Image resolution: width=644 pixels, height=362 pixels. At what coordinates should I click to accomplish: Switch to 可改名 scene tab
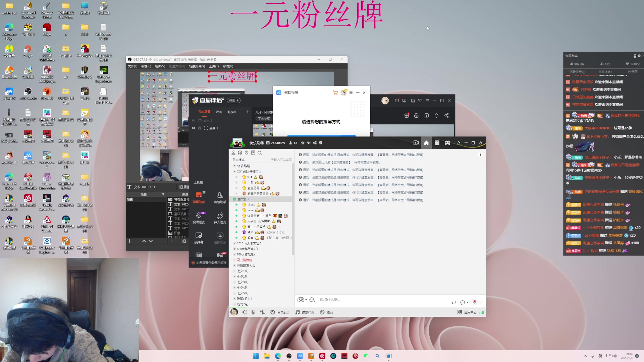232,112
